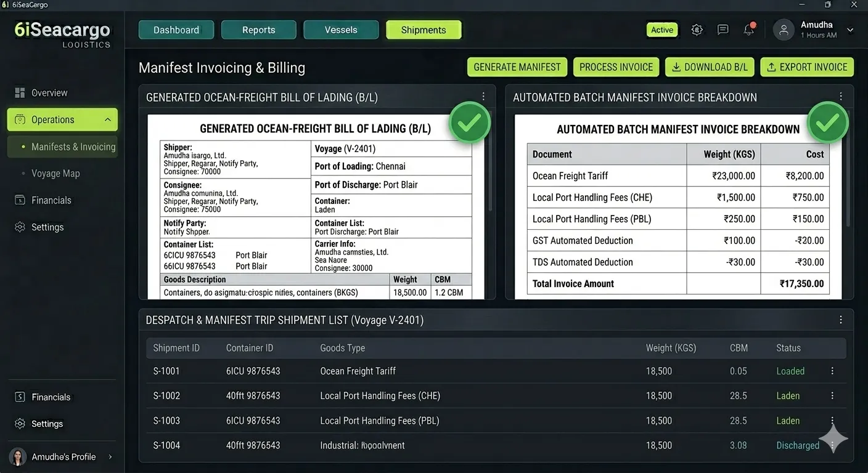Open the Overview grid icon in sidebar
The image size is (868, 473).
20,92
